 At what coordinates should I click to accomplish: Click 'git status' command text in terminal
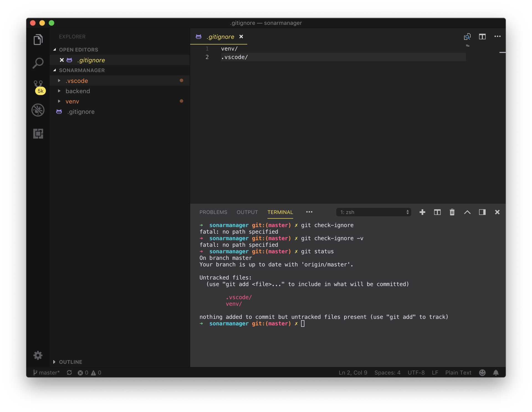tap(317, 251)
